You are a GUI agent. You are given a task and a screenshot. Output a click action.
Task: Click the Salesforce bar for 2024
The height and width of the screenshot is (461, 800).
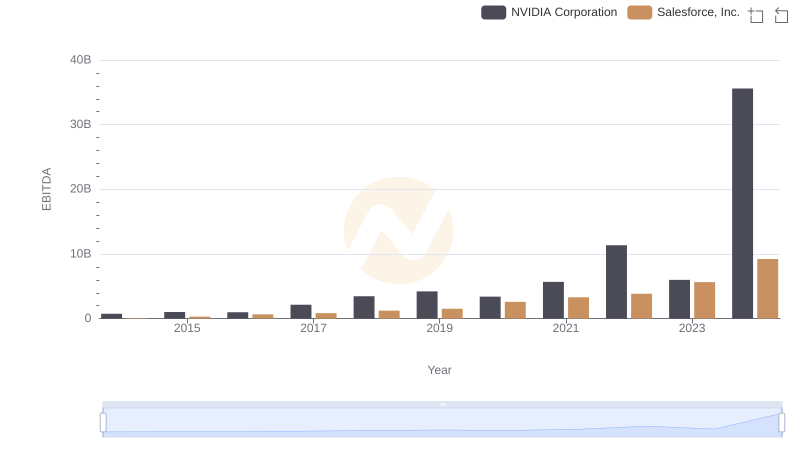click(767, 289)
